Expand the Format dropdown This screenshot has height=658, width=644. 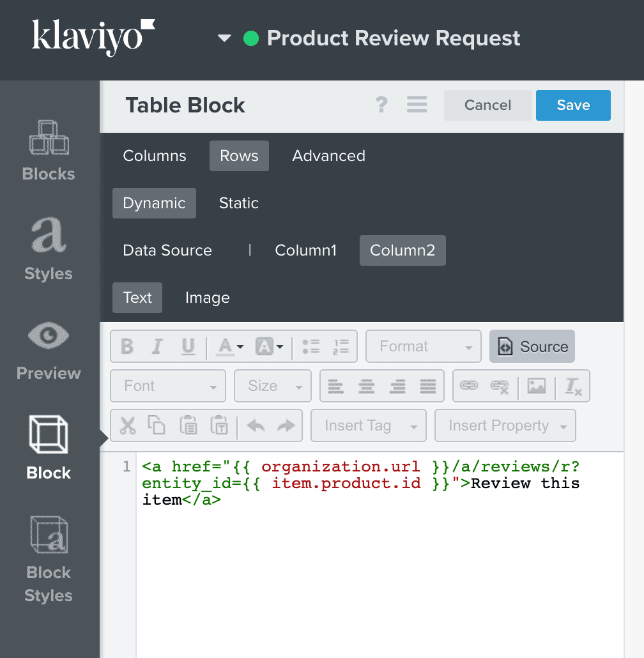click(x=423, y=346)
